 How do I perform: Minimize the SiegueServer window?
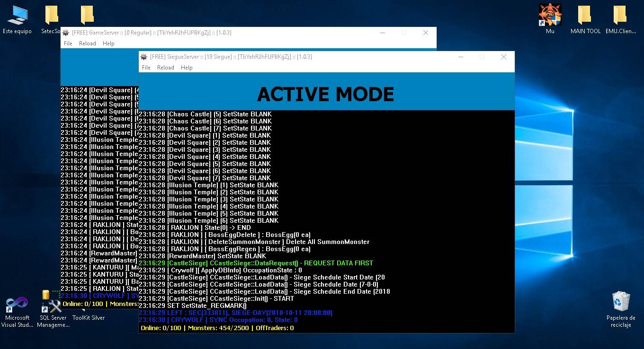(x=460, y=57)
